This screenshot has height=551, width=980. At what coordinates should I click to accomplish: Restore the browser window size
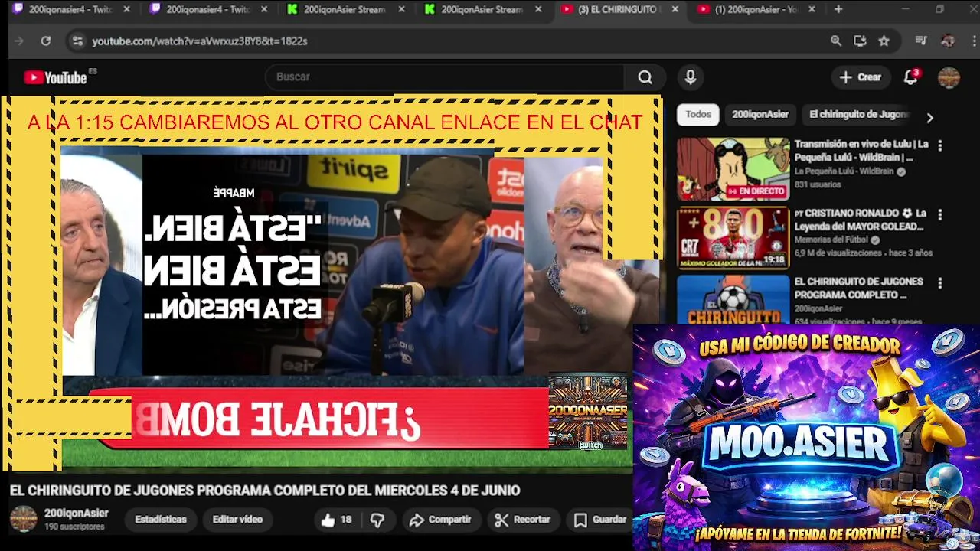point(939,9)
